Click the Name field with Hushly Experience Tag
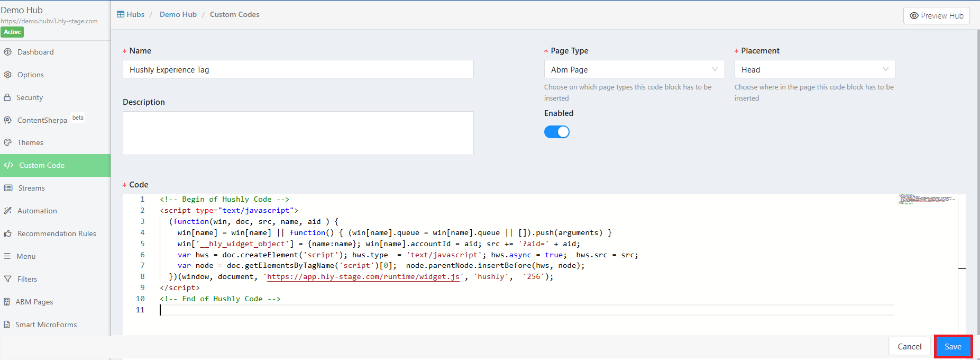This screenshot has height=360, width=980. (x=298, y=69)
